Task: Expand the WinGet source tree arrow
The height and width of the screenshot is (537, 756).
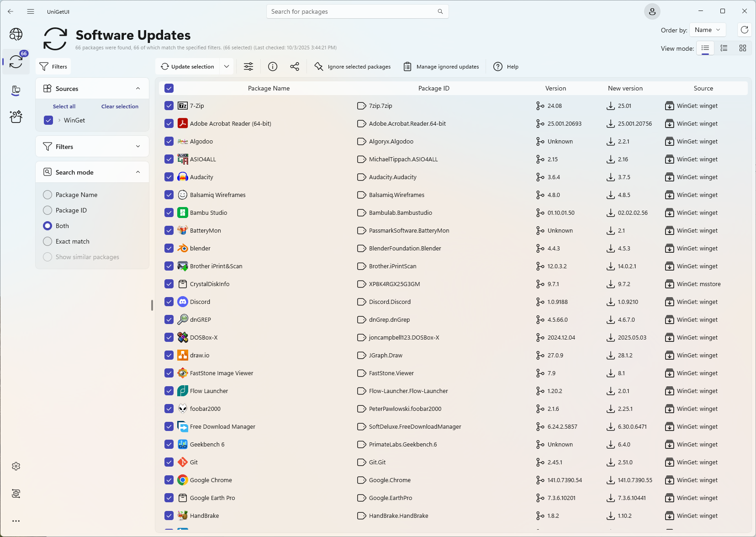Action: [59, 120]
